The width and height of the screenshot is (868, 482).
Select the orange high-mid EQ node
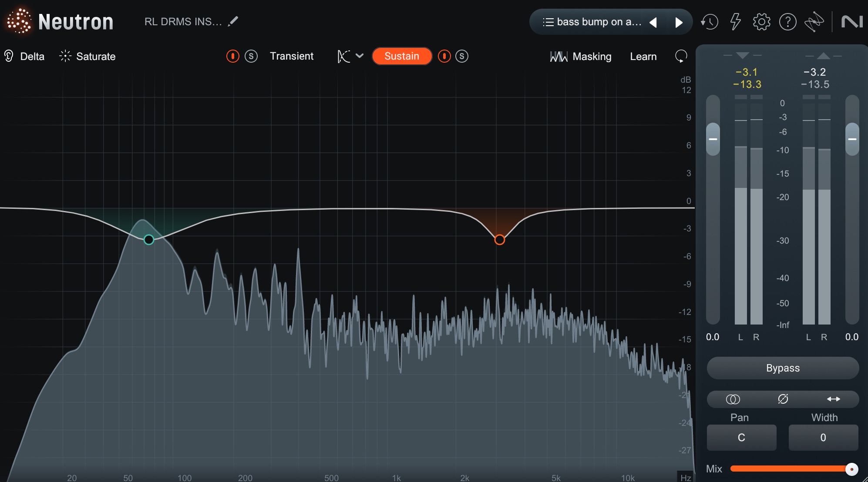coord(500,240)
